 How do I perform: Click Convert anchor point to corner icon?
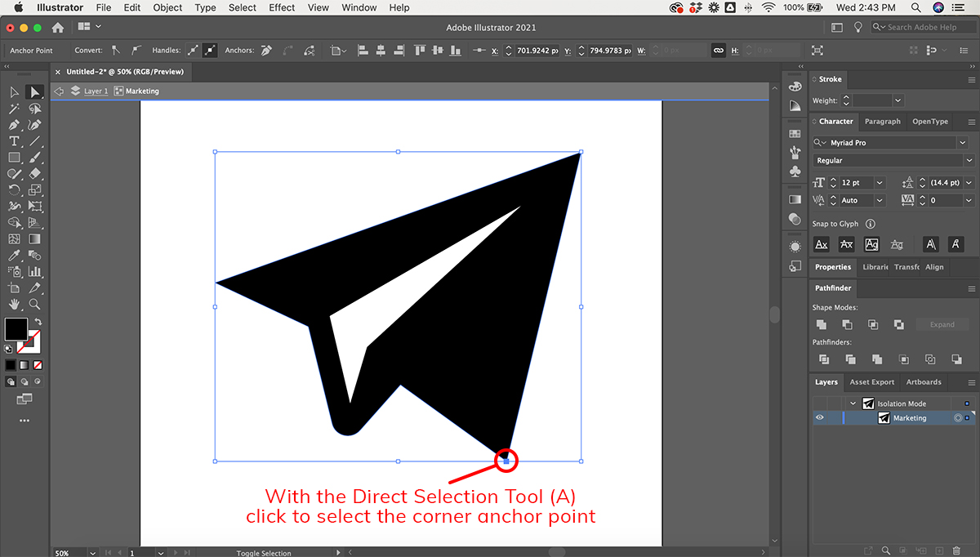(x=115, y=51)
